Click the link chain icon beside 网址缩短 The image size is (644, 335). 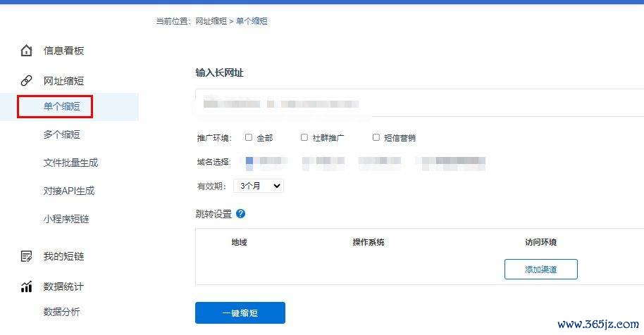point(26,80)
